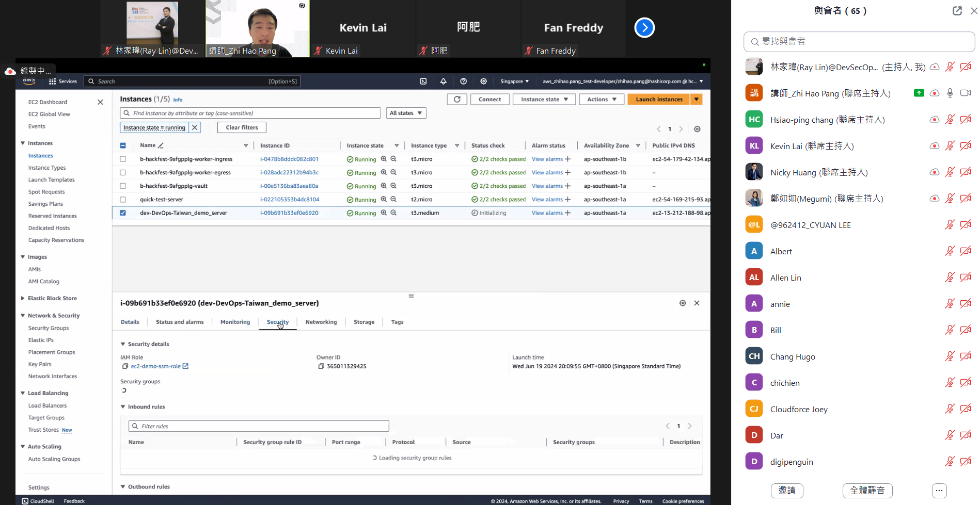Screen dimensions: 980x505
Task: Check the quick-test-server row checkbox
Action: coord(123,200)
